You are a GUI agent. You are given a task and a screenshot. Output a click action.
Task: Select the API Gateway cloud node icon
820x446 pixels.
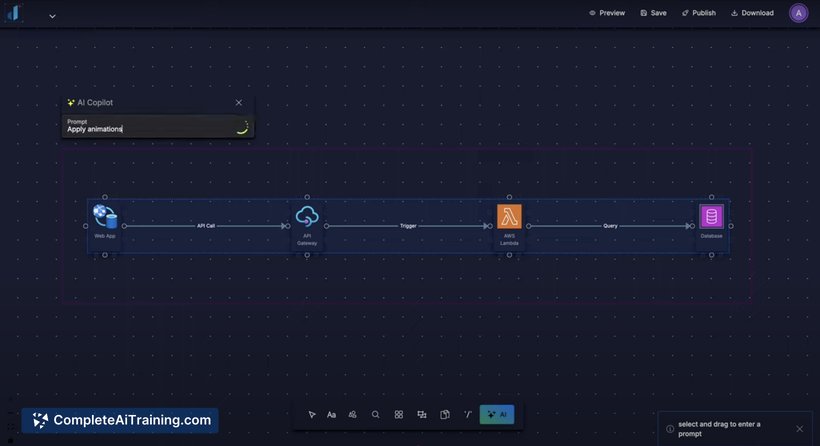(x=307, y=216)
